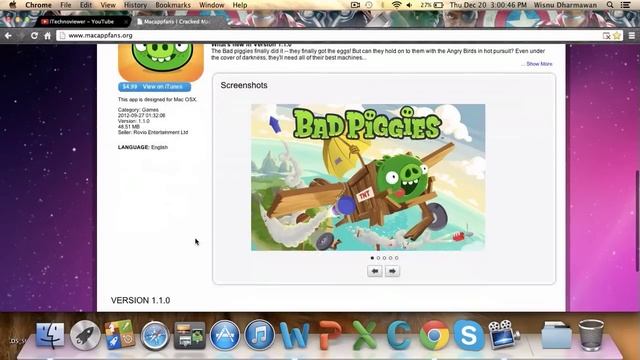The image size is (640, 360).
Task: Select fifth screenshot pagination dot
Action: pyautogui.click(x=396, y=258)
